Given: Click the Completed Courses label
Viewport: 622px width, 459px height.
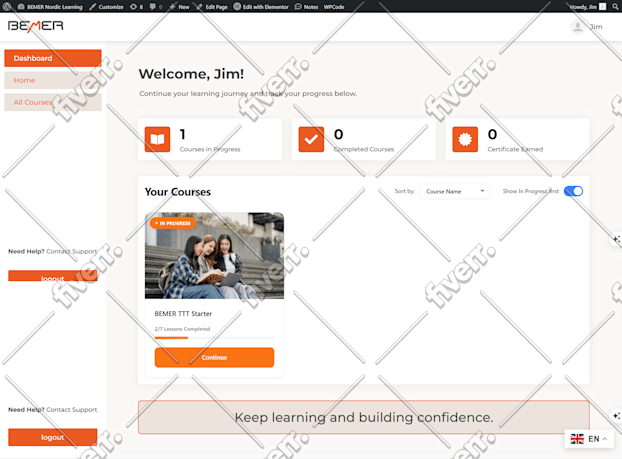Looking at the screenshot, I should click(x=364, y=149).
